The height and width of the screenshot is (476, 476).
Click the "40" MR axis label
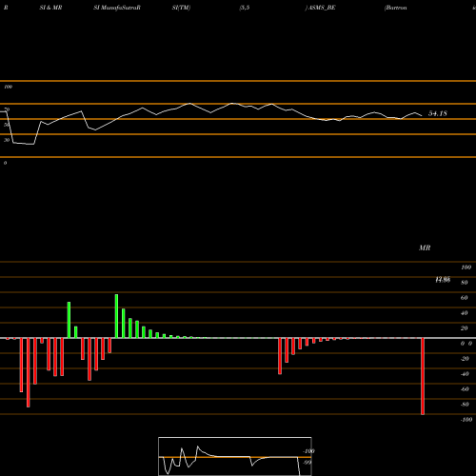[464, 313]
